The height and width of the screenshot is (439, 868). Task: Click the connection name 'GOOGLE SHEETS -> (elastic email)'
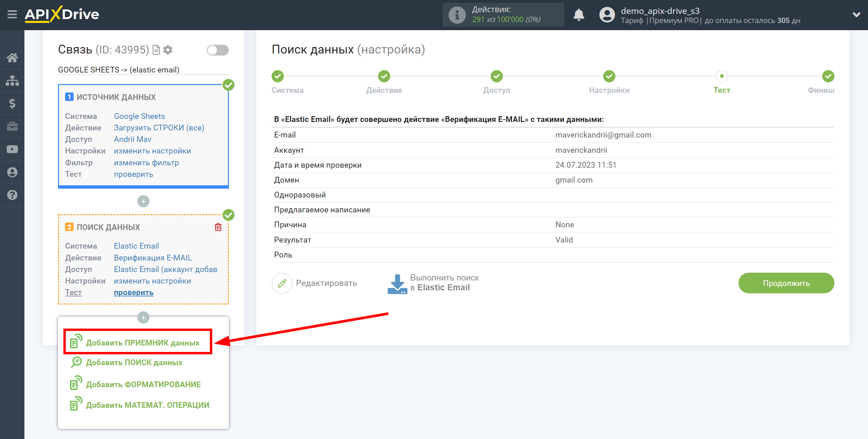pos(119,70)
